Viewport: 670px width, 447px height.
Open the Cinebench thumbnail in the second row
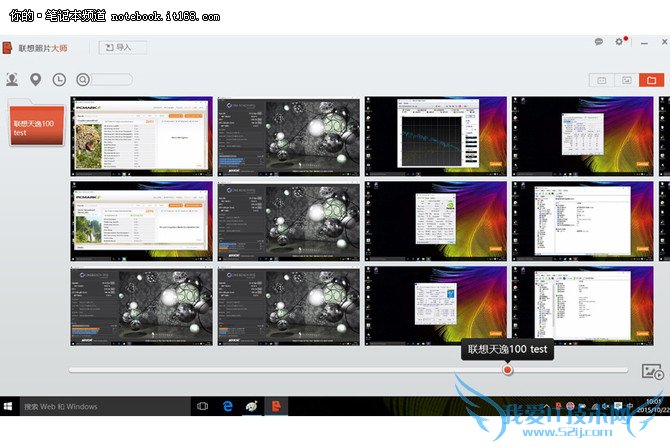point(289,221)
